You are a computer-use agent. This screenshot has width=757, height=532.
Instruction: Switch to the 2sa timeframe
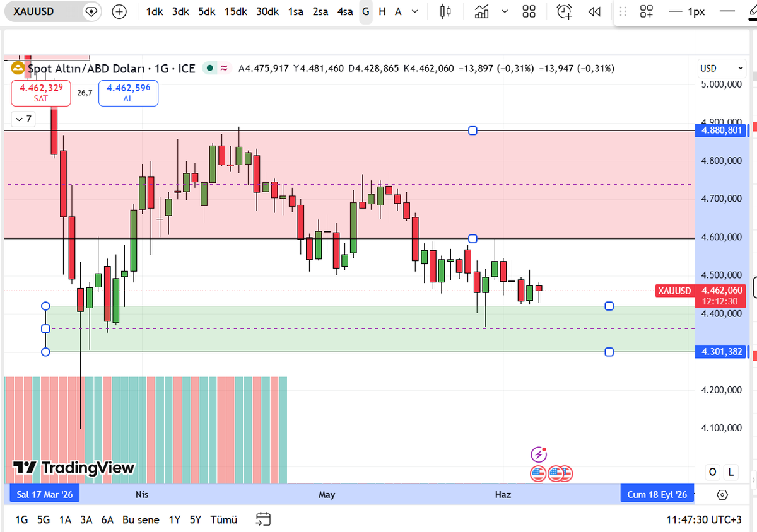[320, 11]
